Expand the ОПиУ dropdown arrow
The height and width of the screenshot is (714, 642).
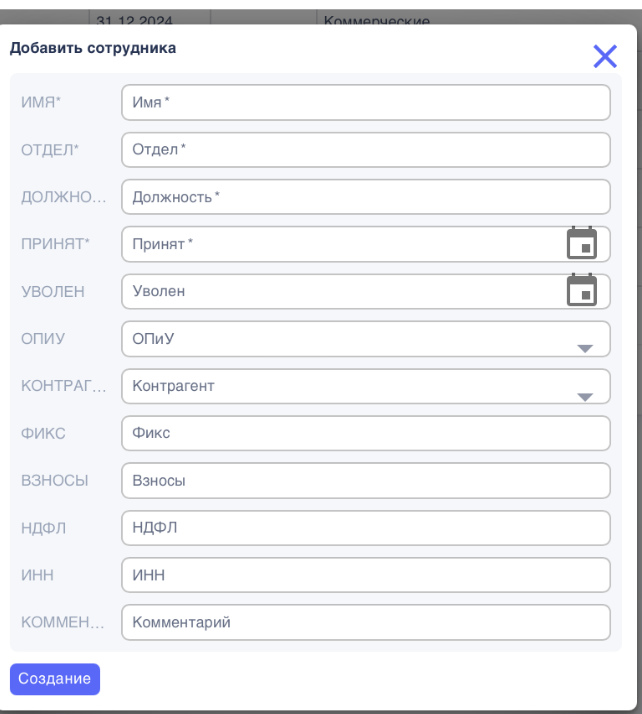coord(585,348)
